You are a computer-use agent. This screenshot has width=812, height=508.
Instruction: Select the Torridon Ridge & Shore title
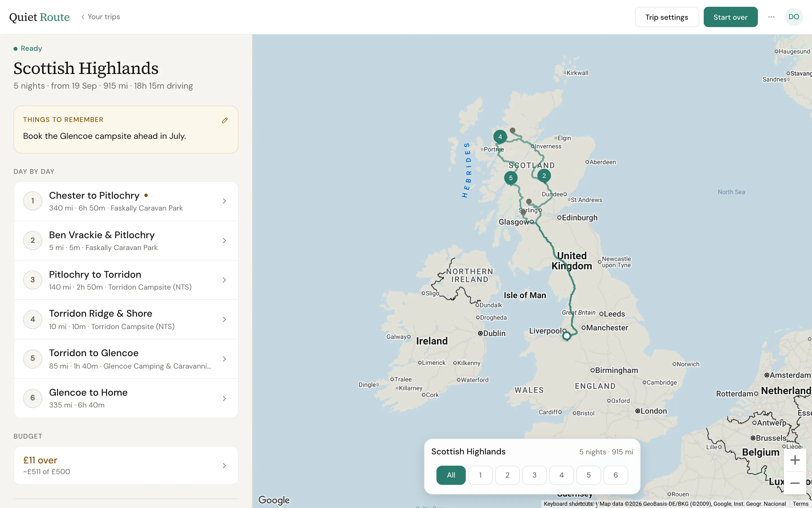(x=100, y=314)
